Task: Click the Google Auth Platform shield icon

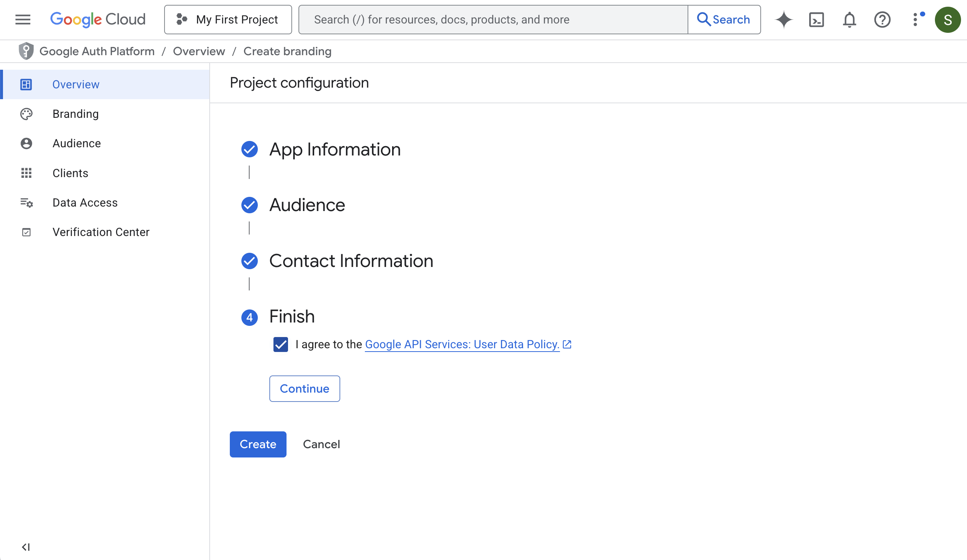Action: 26,51
